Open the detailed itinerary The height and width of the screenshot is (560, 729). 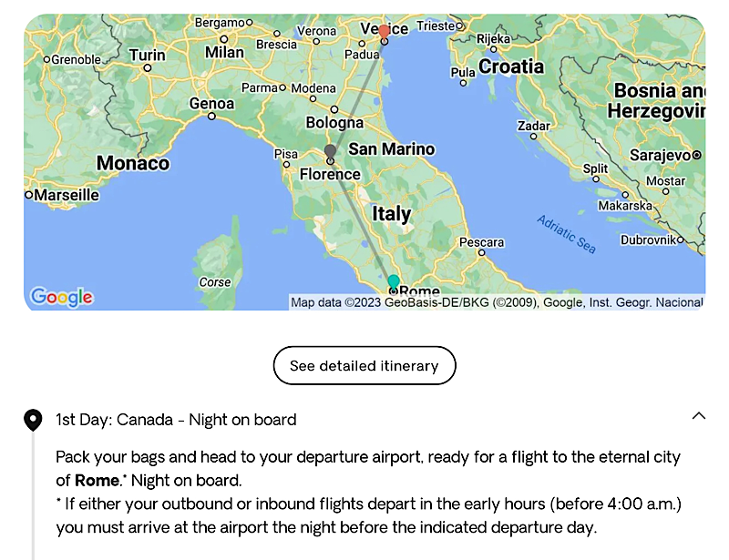pos(364,366)
